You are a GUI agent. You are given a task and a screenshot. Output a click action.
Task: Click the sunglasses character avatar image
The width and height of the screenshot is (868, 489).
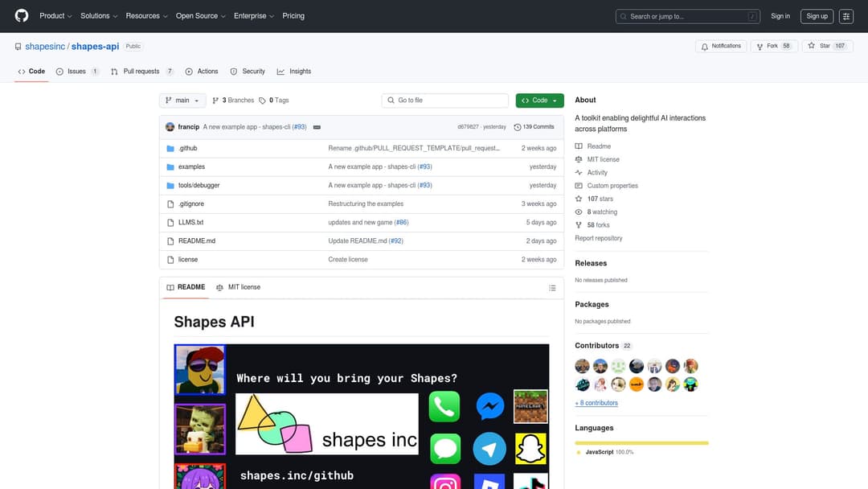[200, 369]
